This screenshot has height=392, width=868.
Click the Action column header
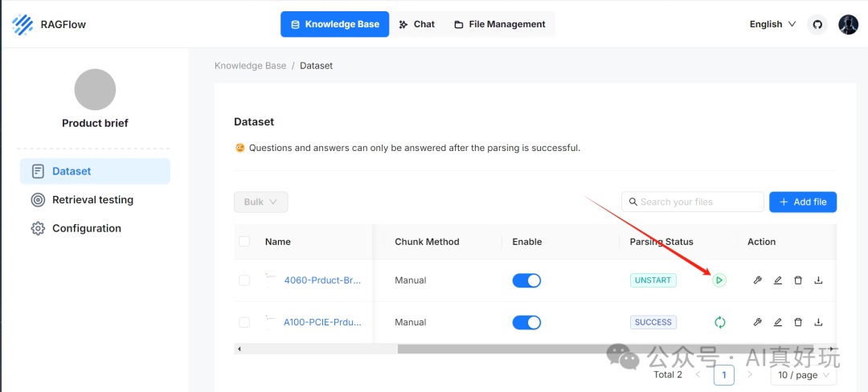click(x=762, y=242)
